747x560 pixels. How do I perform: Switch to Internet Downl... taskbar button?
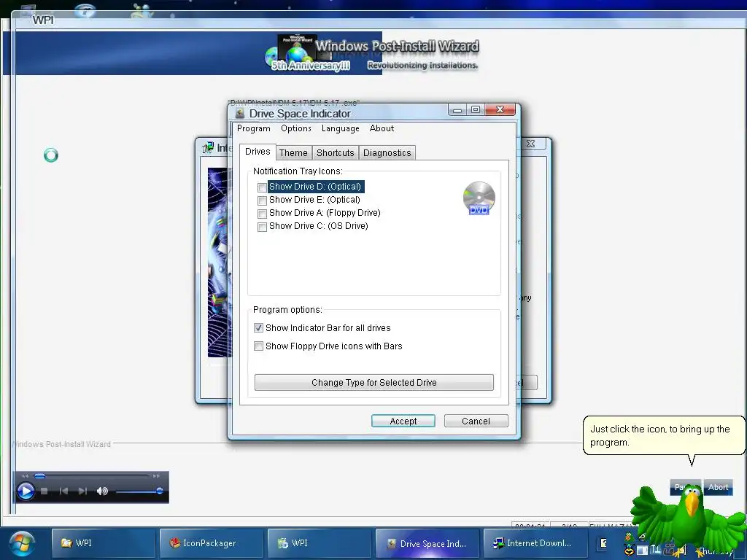(x=535, y=543)
